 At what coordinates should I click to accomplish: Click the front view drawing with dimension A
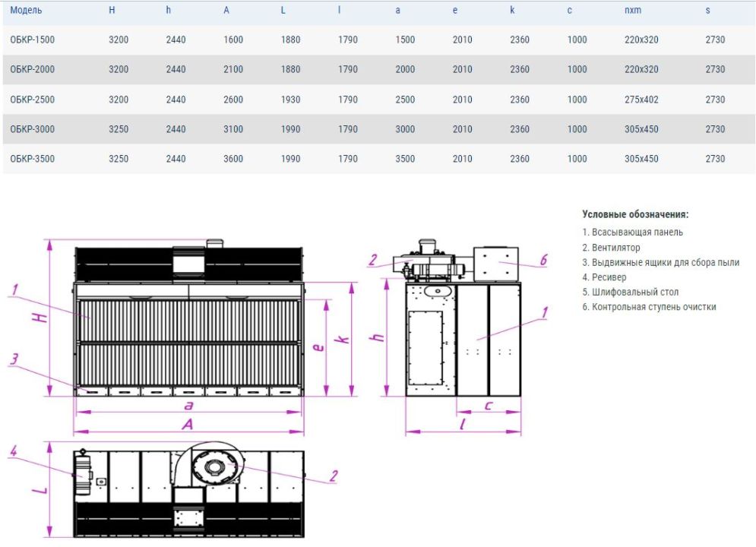pyautogui.click(x=188, y=337)
